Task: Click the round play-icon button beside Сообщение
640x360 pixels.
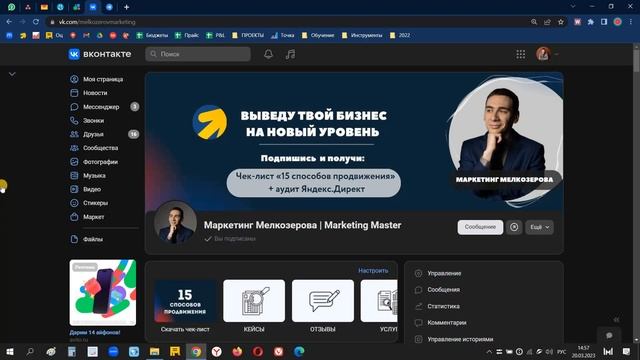Action: [514, 227]
